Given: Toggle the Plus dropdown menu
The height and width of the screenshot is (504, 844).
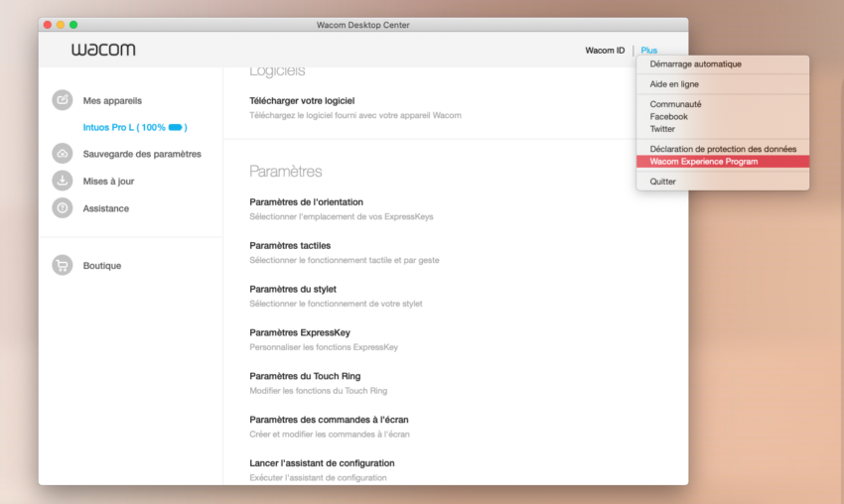Looking at the screenshot, I should coord(648,50).
